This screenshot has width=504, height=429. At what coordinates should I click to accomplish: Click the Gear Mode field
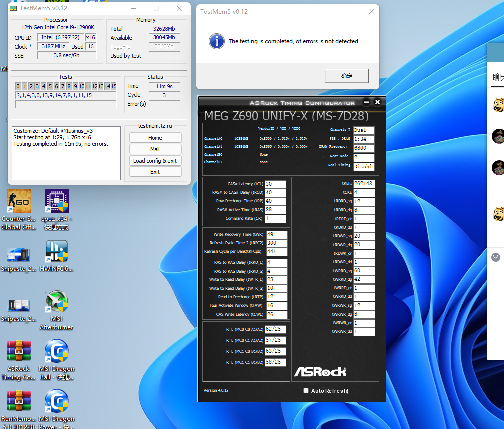pyautogui.click(x=364, y=157)
